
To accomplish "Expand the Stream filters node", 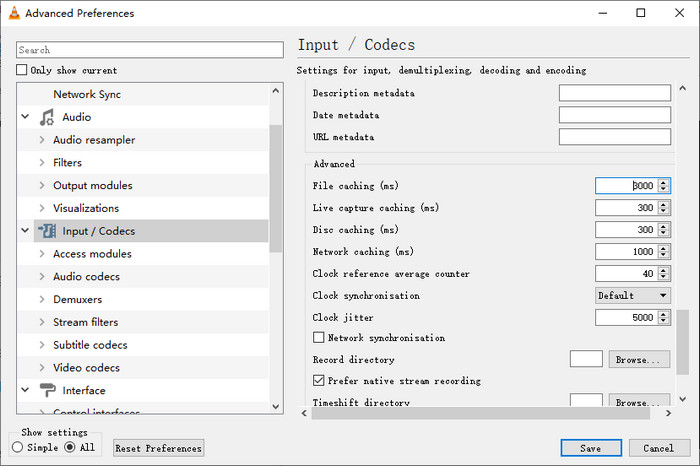I will tap(42, 322).
